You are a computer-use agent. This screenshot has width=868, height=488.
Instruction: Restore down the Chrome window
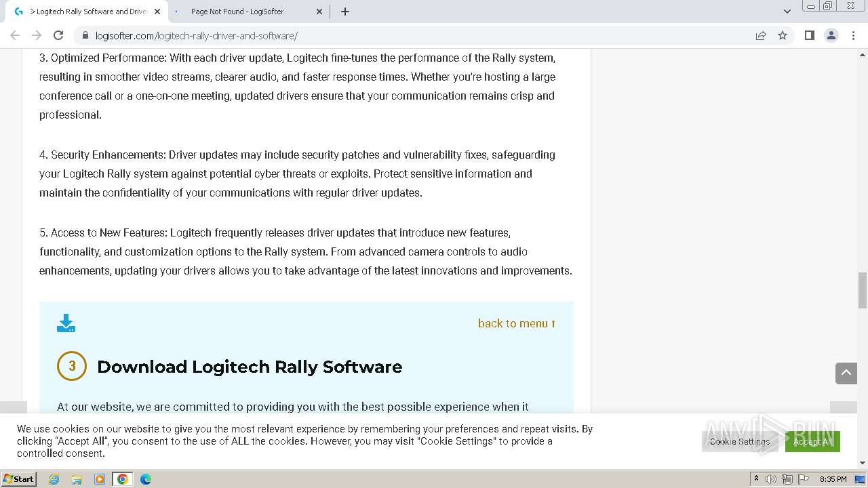(828, 6)
